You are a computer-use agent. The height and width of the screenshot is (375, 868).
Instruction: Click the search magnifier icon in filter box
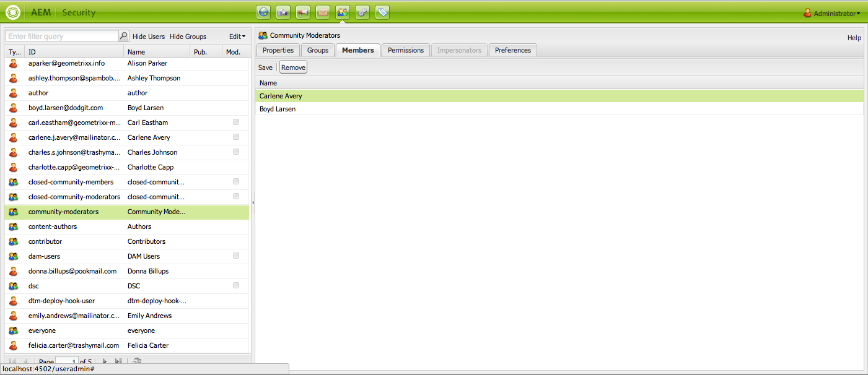click(124, 37)
